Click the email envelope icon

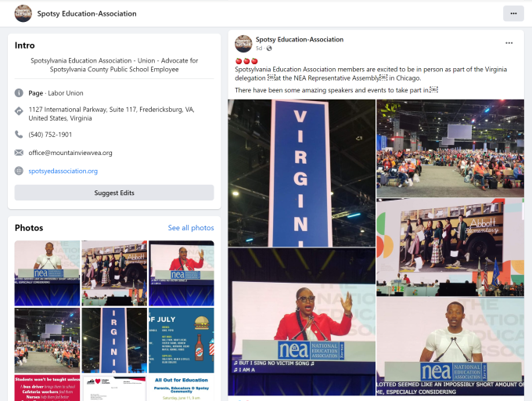click(19, 153)
